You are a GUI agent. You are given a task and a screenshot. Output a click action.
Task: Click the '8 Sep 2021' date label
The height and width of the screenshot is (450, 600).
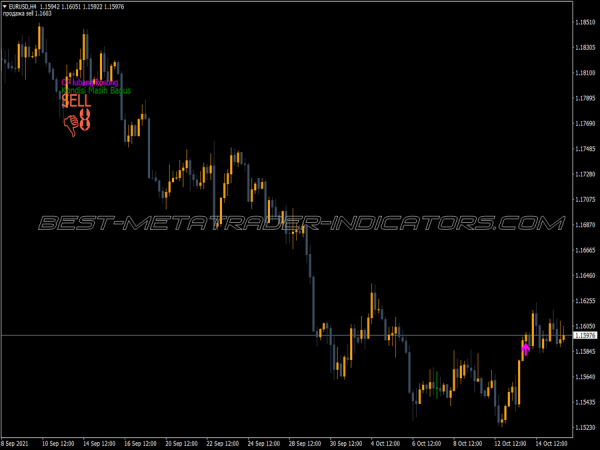(x=15, y=443)
